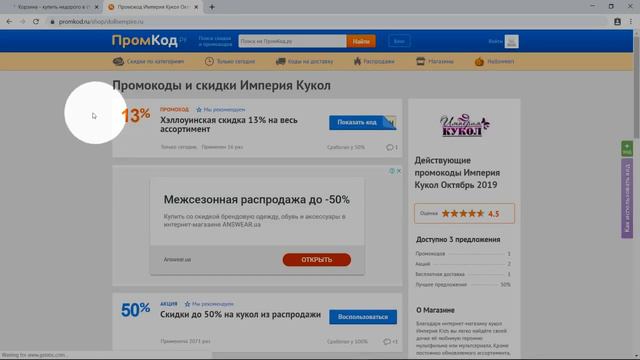Viewport: 640px width, 360px height.
Task: Click the 'Лучшее предложение' summary row
Action: pos(463,284)
